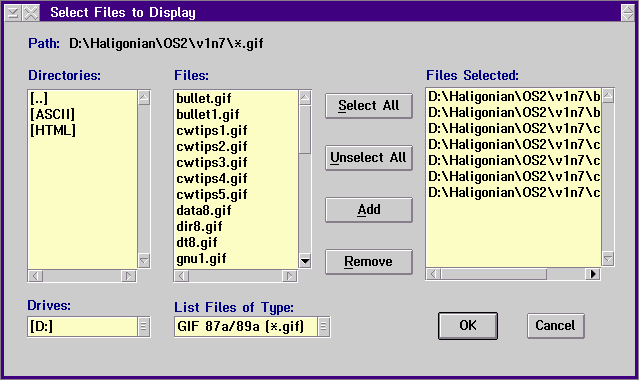Click the Unselect All button

[x=369, y=158]
